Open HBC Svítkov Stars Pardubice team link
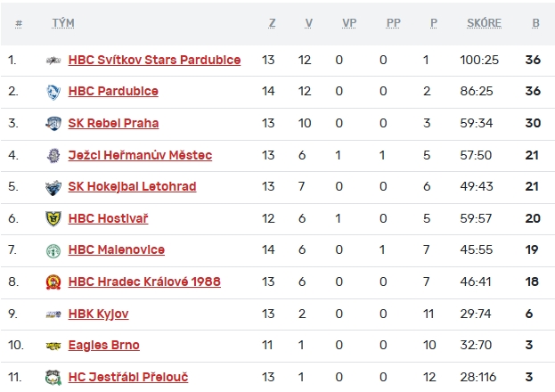Image resolution: width=555 pixels, height=392 pixels. point(154,61)
